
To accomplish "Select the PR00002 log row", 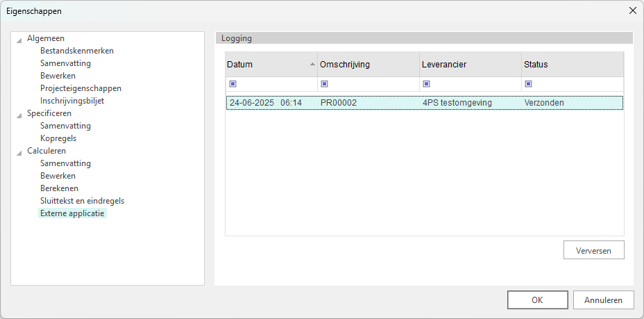I will [x=424, y=103].
